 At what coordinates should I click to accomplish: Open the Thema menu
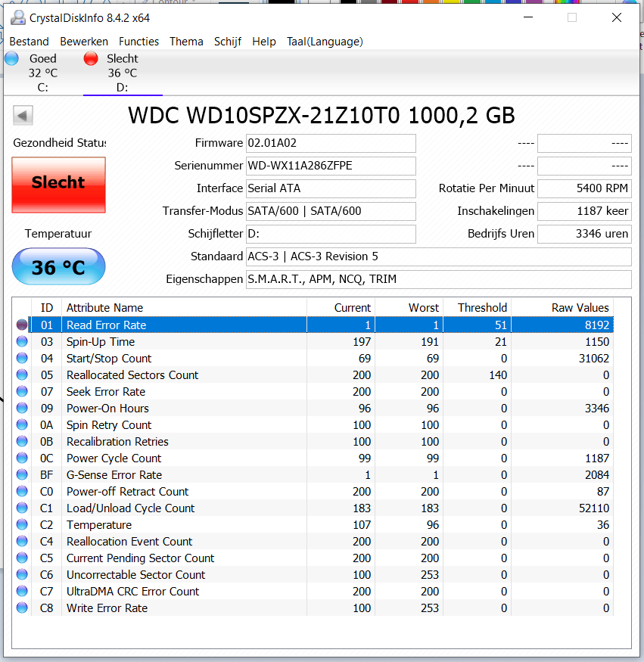pyautogui.click(x=186, y=42)
